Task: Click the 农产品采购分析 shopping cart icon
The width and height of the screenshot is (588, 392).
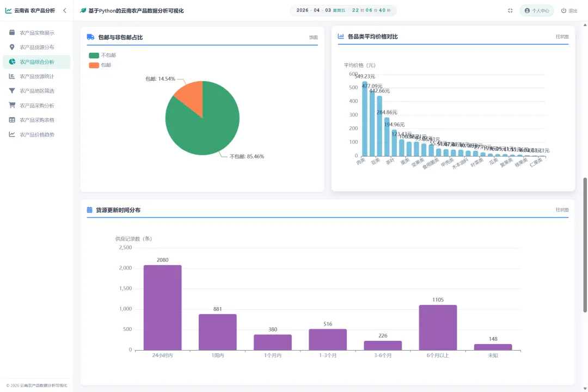Action: point(12,105)
